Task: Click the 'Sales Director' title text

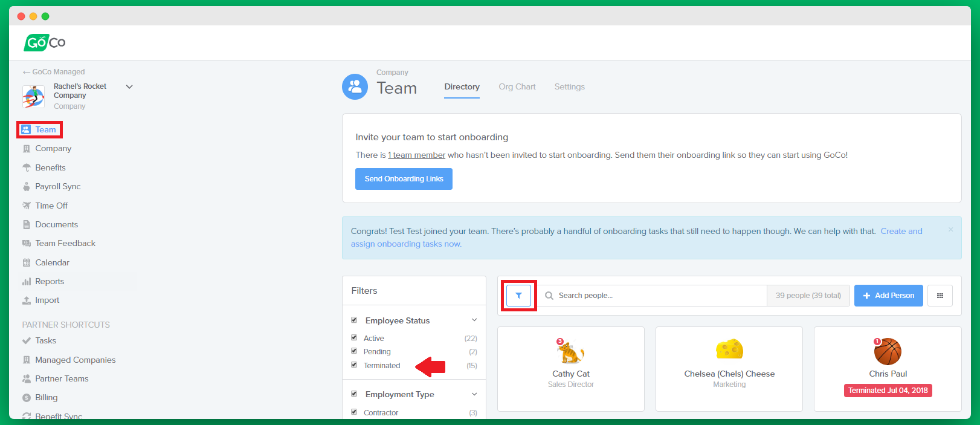Action: [570, 384]
